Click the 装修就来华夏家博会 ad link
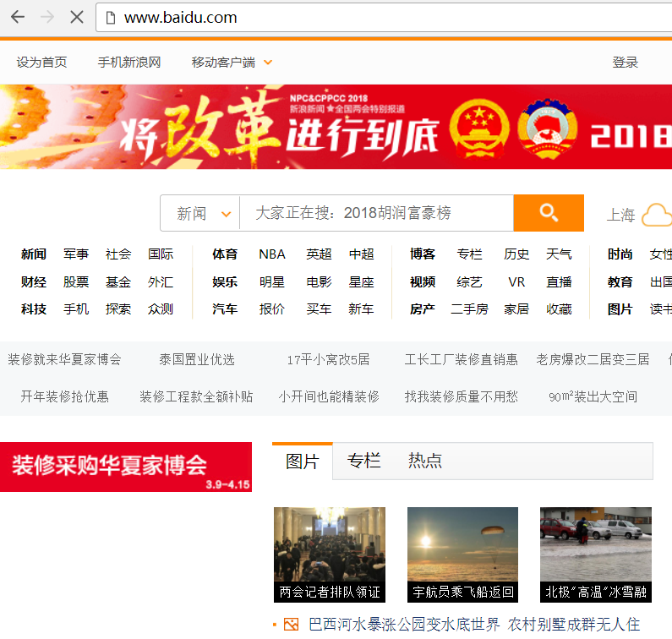This screenshot has width=672, height=639. point(65,359)
